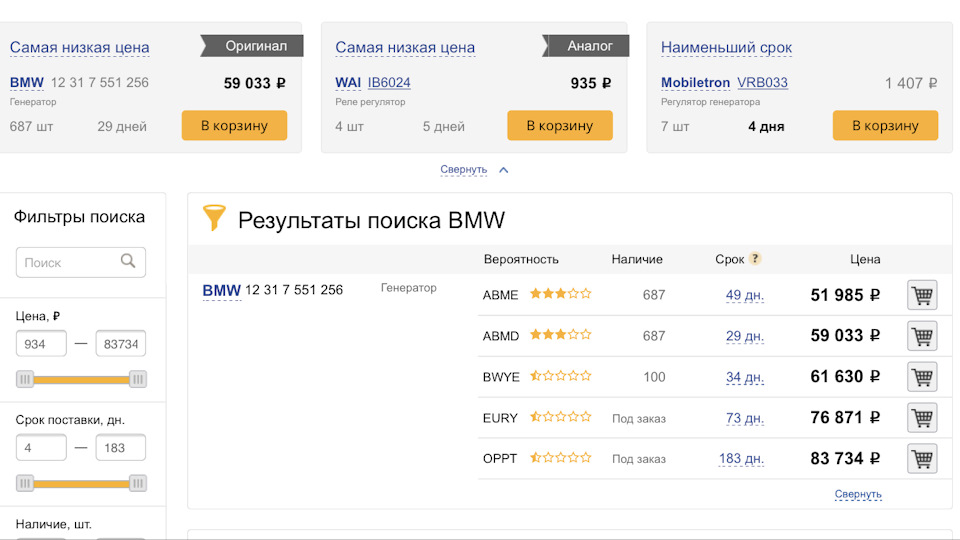Click minimum delivery days field showing 4
Image resolution: width=960 pixels, height=540 pixels.
pyautogui.click(x=41, y=448)
